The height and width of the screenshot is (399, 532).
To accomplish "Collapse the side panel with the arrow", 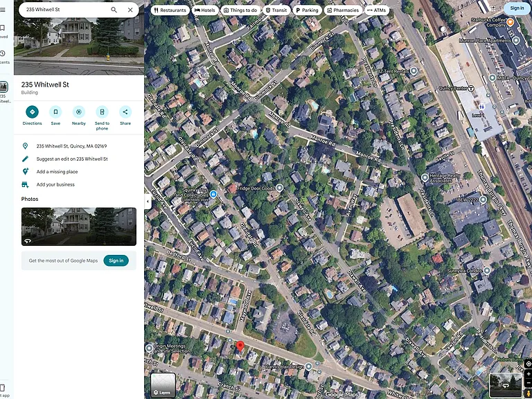I will pos(148,202).
